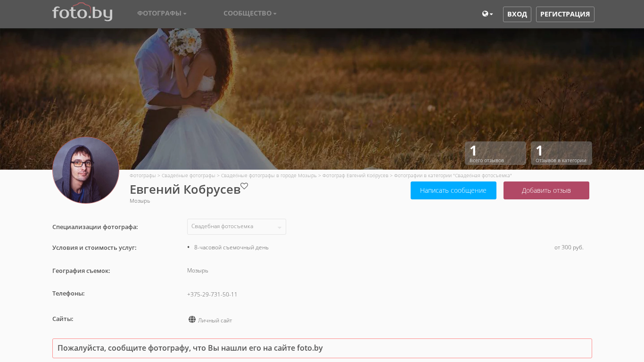Screen dimensions: 644x362
Task: Go to Фотографы breadcrumb link
Action: (143, 175)
